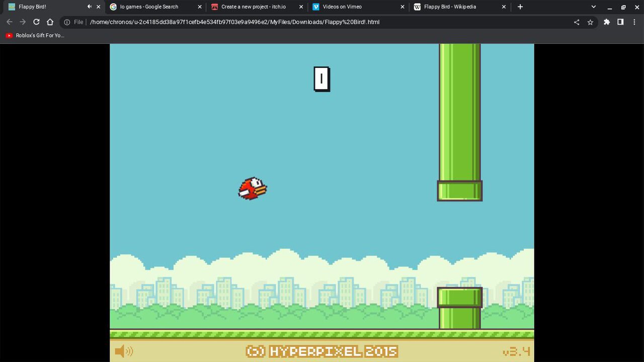Click the red flappy bird
The height and width of the screenshot is (362, 644).
pyautogui.click(x=253, y=189)
